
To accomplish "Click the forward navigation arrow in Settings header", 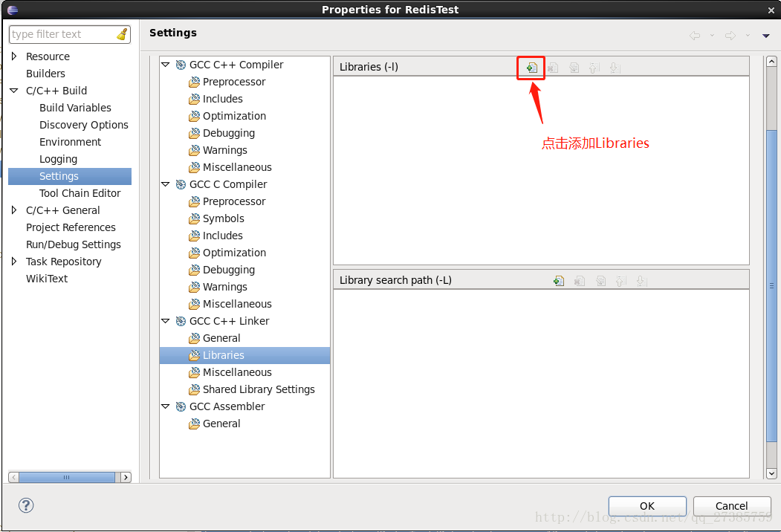I will [x=730, y=36].
